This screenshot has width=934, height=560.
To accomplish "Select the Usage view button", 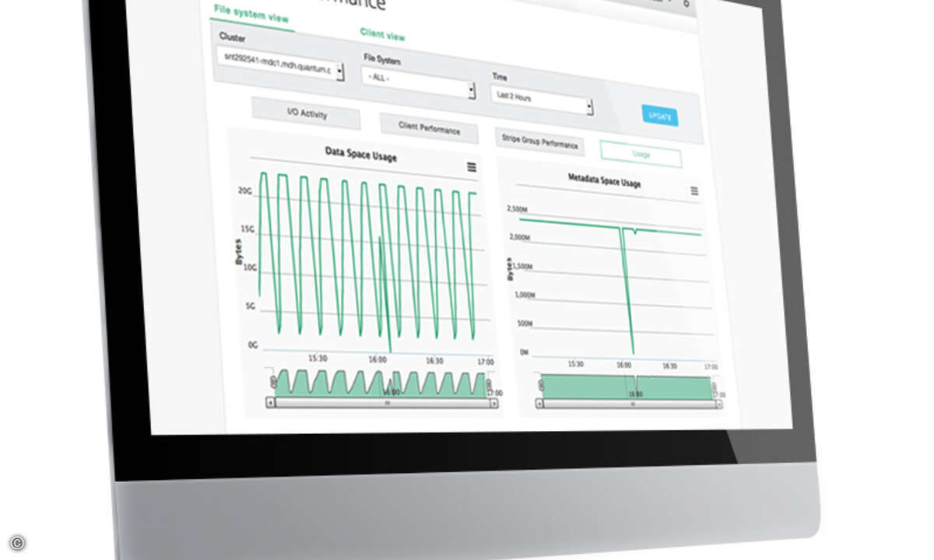I will point(641,154).
